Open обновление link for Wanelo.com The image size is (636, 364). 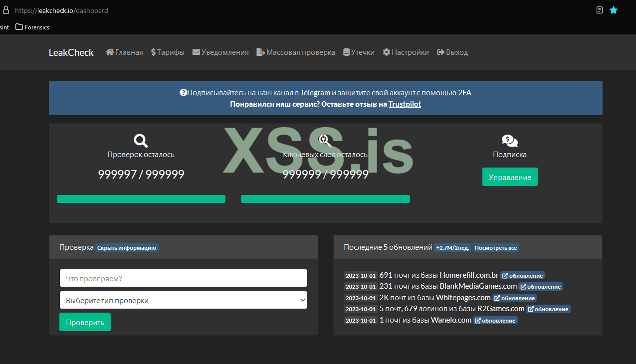(x=495, y=320)
